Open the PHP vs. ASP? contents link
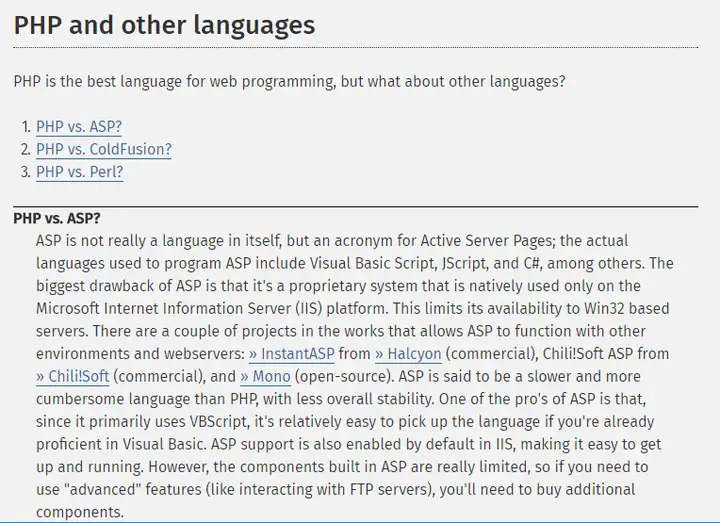Viewport: 720px width, 523px height. point(79,127)
